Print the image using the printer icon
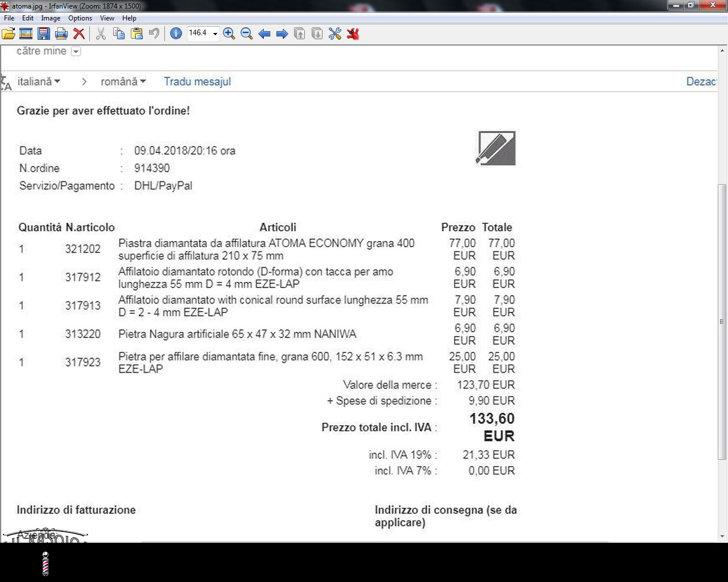The width and height of the screenshot is (728, 582). click(x=61, y=34)
